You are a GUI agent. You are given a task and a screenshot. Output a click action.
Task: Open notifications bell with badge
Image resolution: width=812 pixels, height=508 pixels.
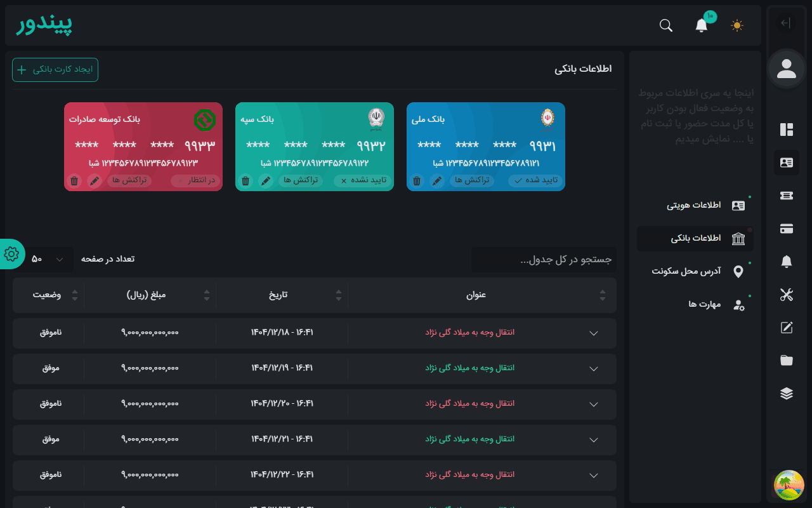[x=702, y=25]
